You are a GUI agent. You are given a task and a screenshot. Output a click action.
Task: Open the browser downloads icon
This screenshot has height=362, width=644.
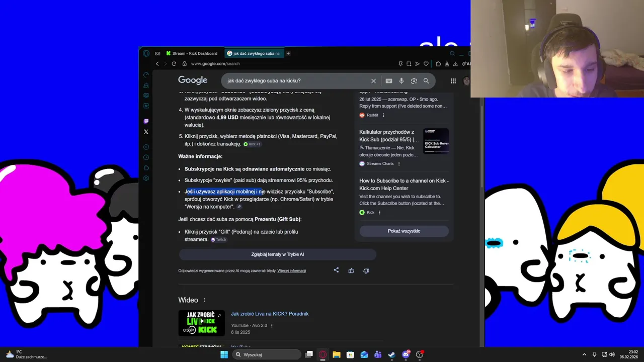coord(455,64)
